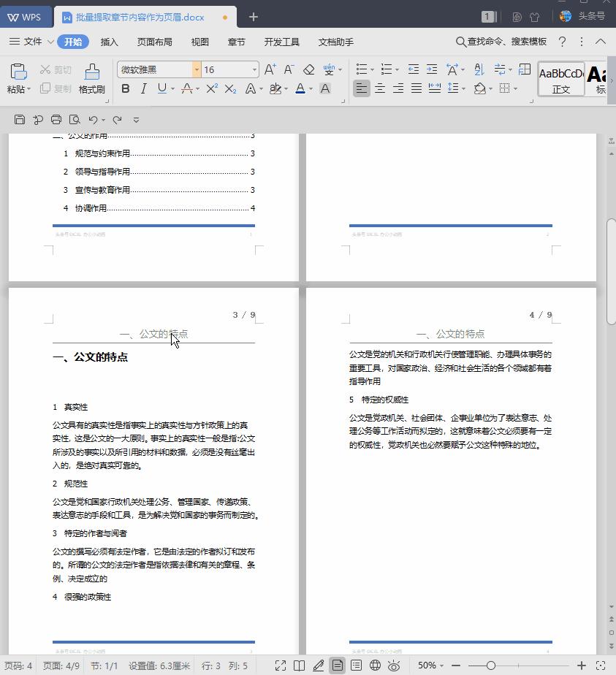The width and height of the screenshot is (616, 675).
Task: Open the Phonetic Guide (拼音指南) tool
Action: click(330, 69)
